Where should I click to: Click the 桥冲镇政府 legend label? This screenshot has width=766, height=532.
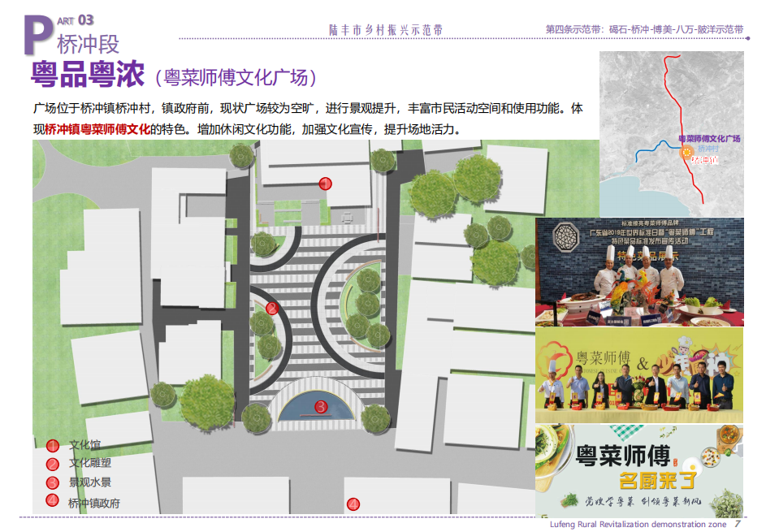coord(94,503)
